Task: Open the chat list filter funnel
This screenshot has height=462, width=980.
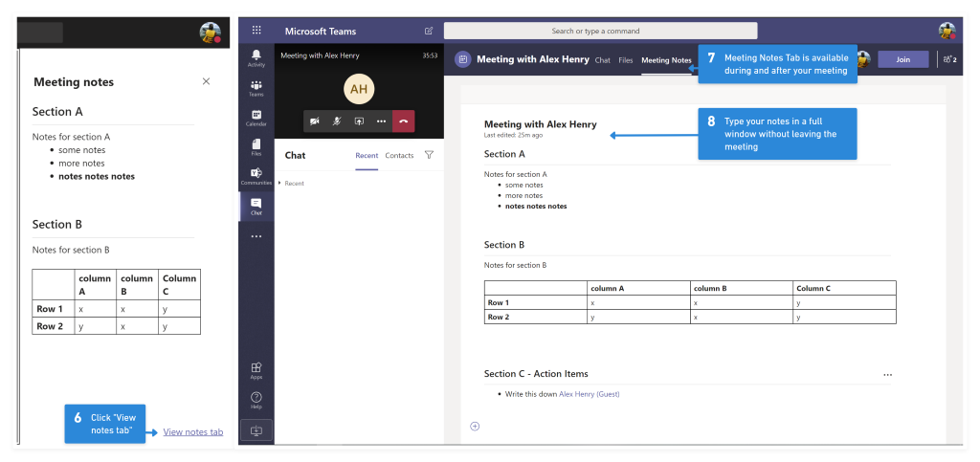Action: pos(429,155)
